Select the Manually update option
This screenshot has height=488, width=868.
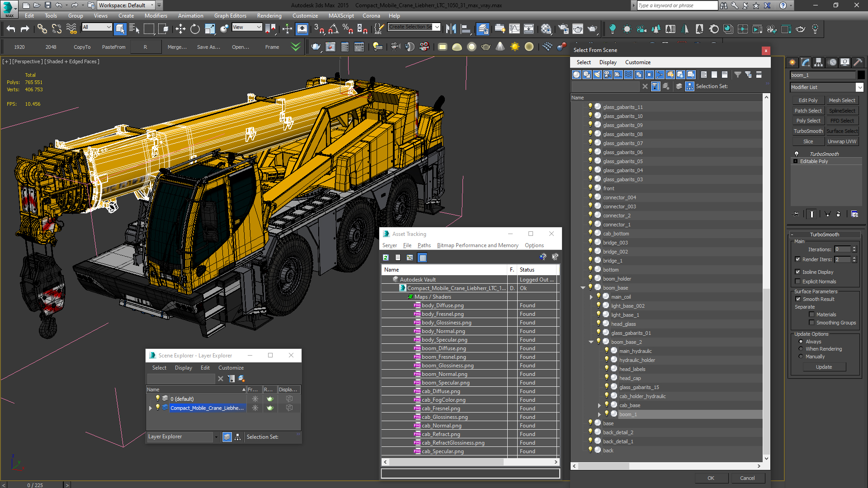tap(801, 357)
